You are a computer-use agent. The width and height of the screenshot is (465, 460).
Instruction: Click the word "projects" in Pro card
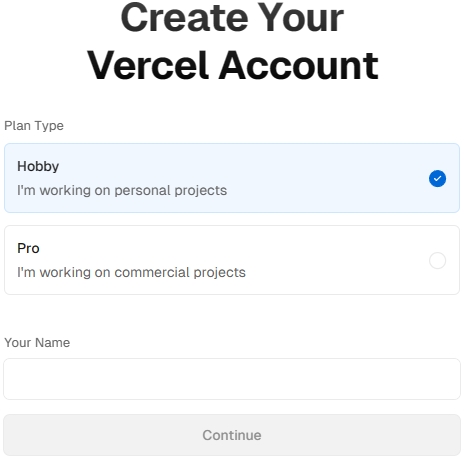(220, 273)
